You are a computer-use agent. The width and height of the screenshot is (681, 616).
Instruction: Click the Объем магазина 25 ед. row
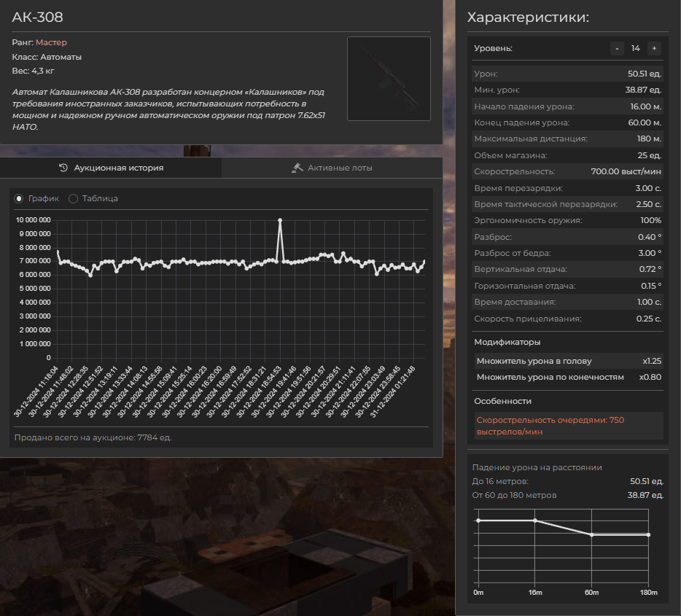567,155
